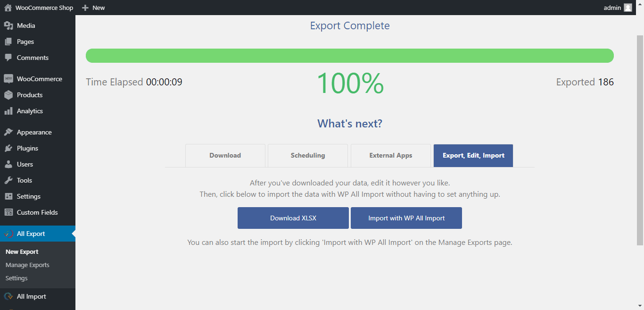
Task: Click the Appearance paintbrush icon
Action: [x=8, y=132]
